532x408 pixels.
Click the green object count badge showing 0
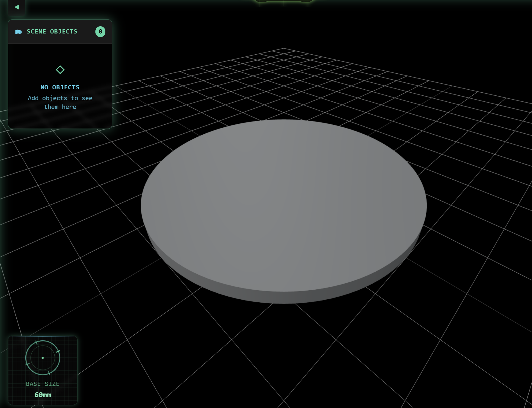[101, 31]
